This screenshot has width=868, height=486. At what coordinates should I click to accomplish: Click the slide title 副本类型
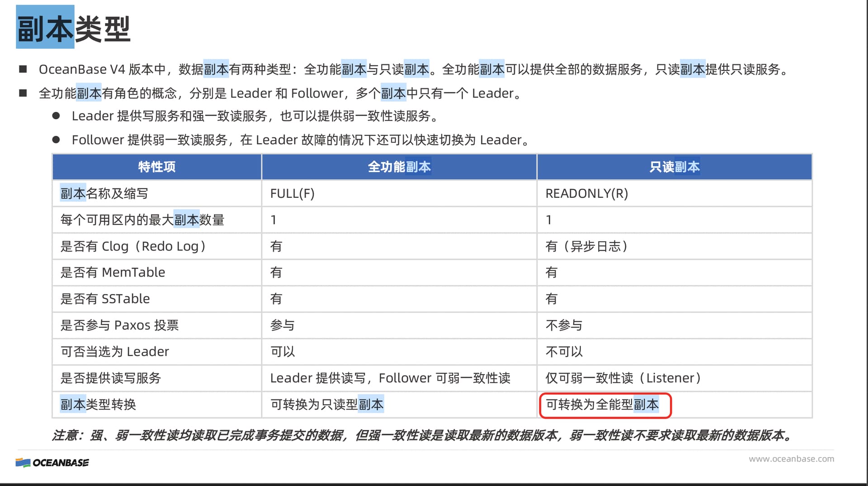(74, 28)
